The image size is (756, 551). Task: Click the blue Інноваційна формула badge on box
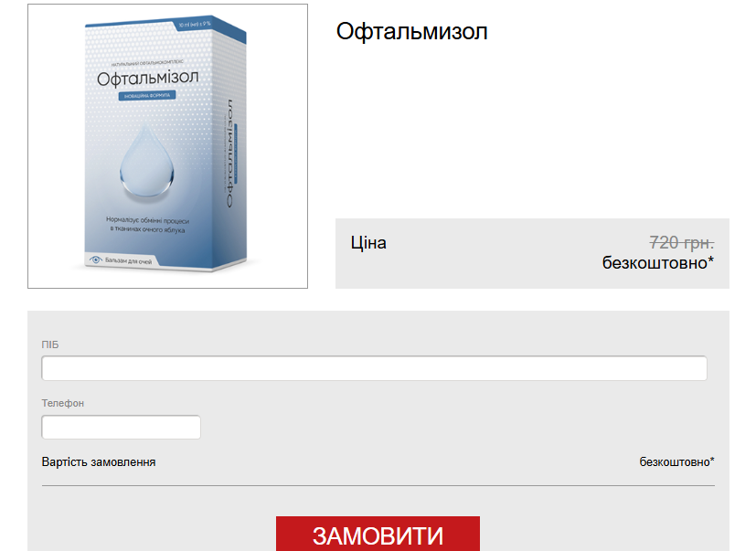tap(147, 95)
